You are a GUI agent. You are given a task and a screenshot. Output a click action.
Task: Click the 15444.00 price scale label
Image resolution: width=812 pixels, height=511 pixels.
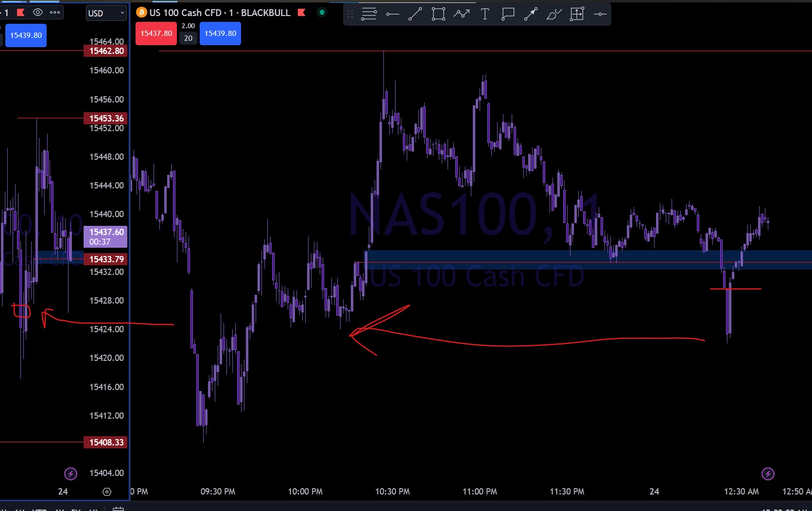[106, 186]
